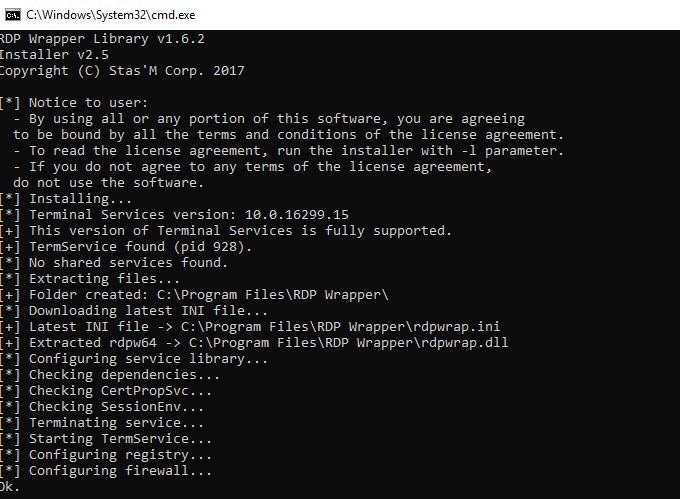Click the line about the -l parameter

pyautogui.click(x=290, y=150)
